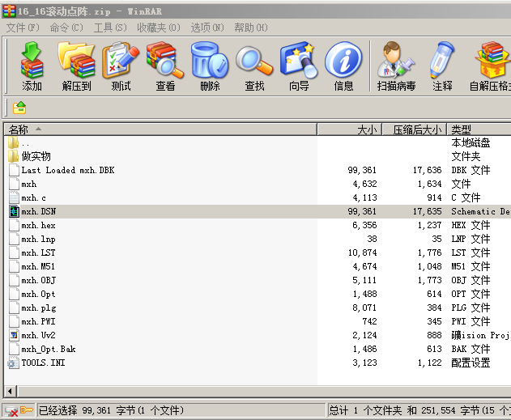
Task: Go up one folder level icon
Action: (19, 108)
